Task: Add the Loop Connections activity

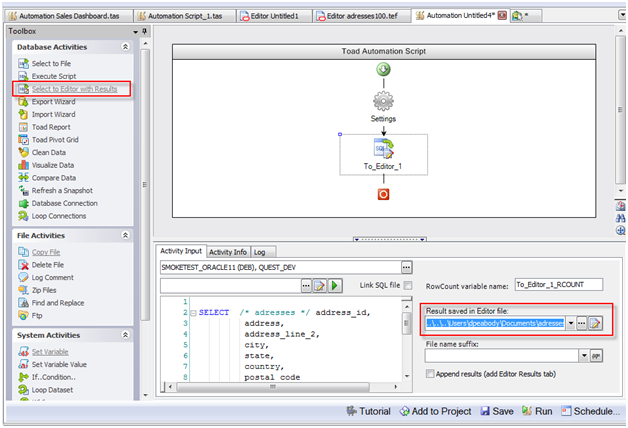Action: (52, 216)
